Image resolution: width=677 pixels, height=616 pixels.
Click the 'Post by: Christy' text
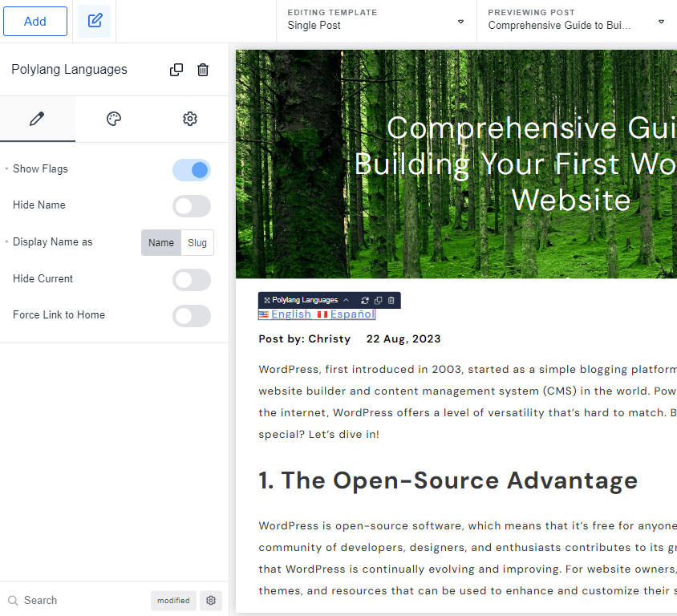(304, 338)
